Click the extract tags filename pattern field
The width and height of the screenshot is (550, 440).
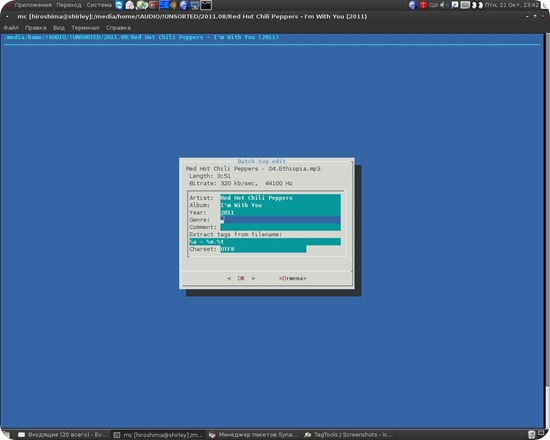pyautogui.click(x=265, y=242)
